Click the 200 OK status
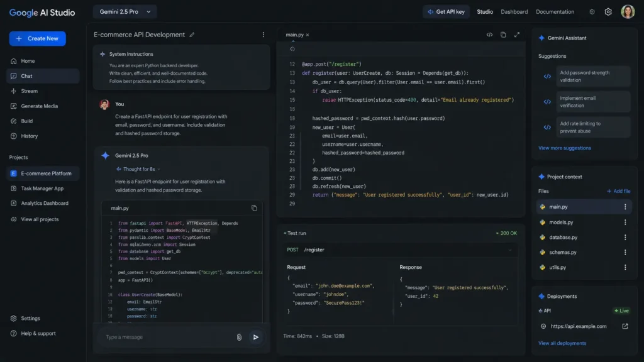 [x=506, y=233]
